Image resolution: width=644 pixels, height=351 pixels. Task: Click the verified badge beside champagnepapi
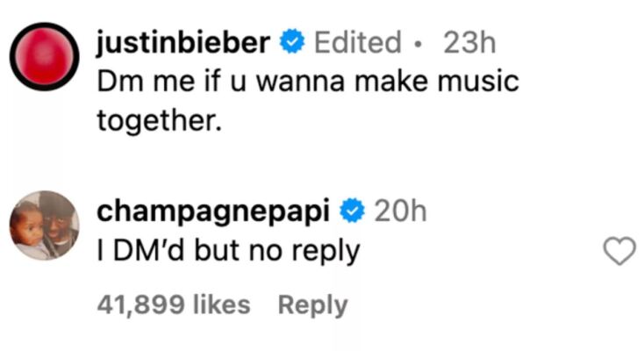click(353, 211)
